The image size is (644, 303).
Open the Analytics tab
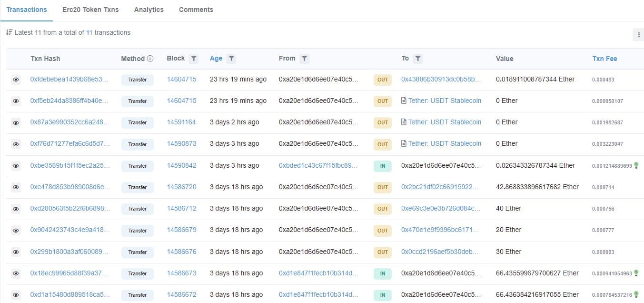(x=149, y=10)
